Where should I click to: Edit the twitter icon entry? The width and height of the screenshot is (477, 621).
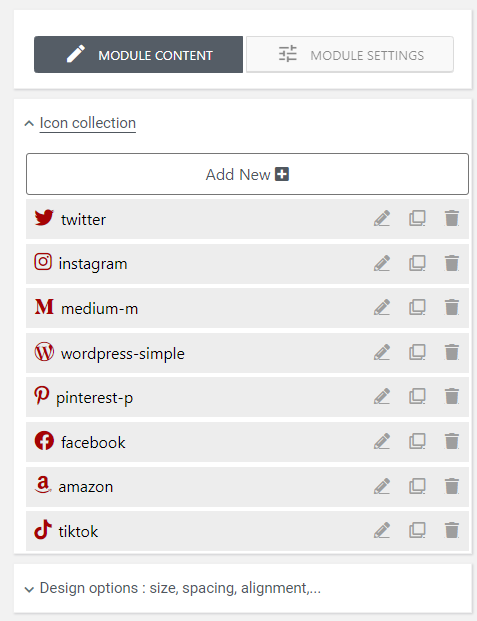point(382,219)
